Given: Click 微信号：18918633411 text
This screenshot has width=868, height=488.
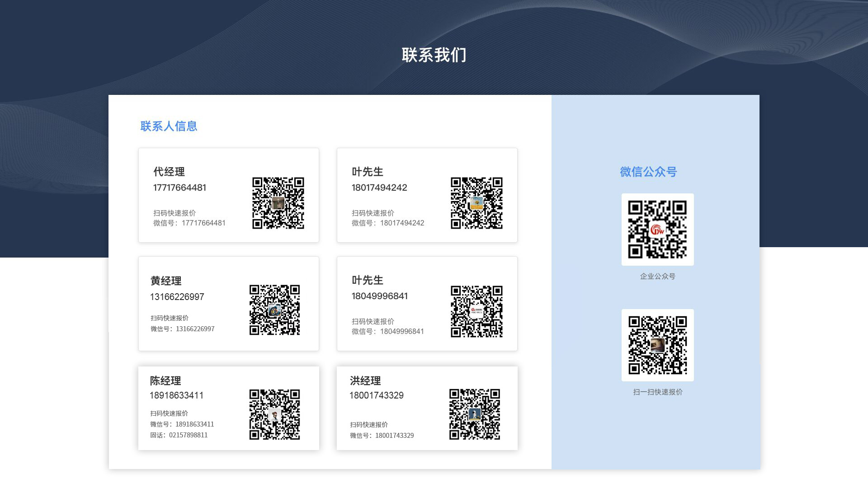Looking at the screenshot, I should pos(182,424).
